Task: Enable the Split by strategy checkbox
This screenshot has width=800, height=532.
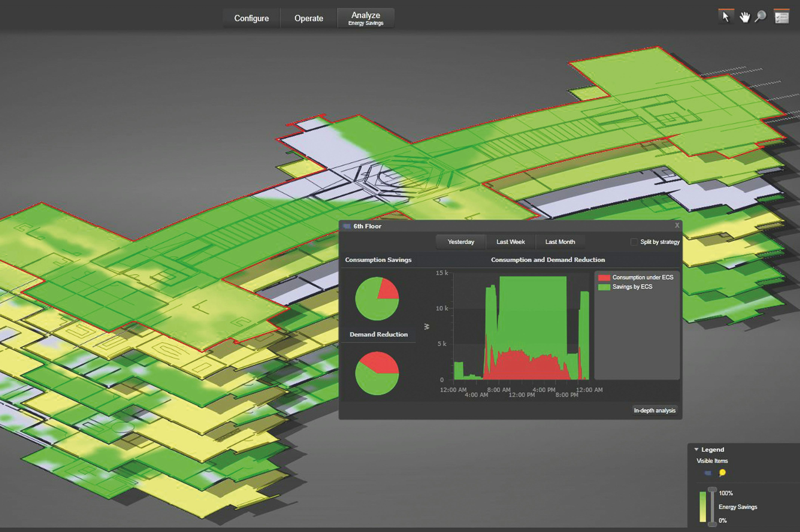Action: tap(634, 242)
